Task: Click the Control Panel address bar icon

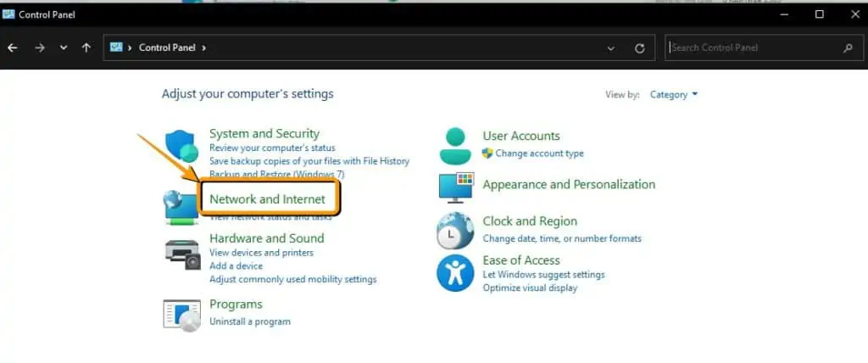Action: [115, 47]
